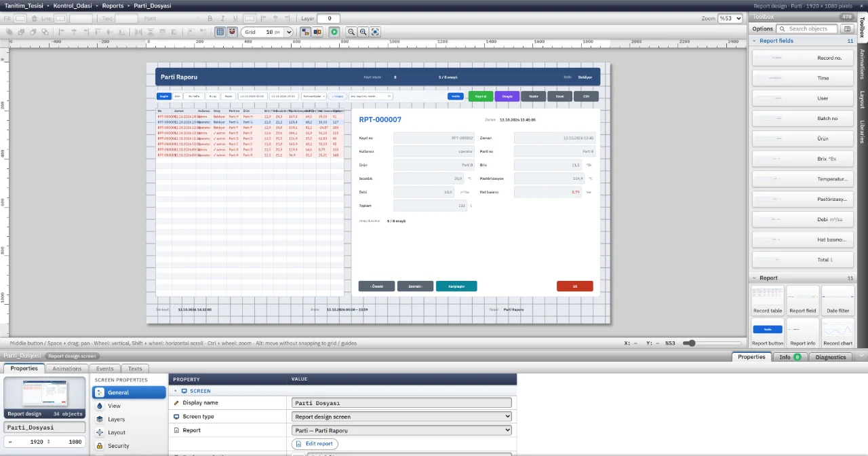Click the Karşılaştır button in the report
Viewport: 868px width, 456px height.
pos(456,286)
